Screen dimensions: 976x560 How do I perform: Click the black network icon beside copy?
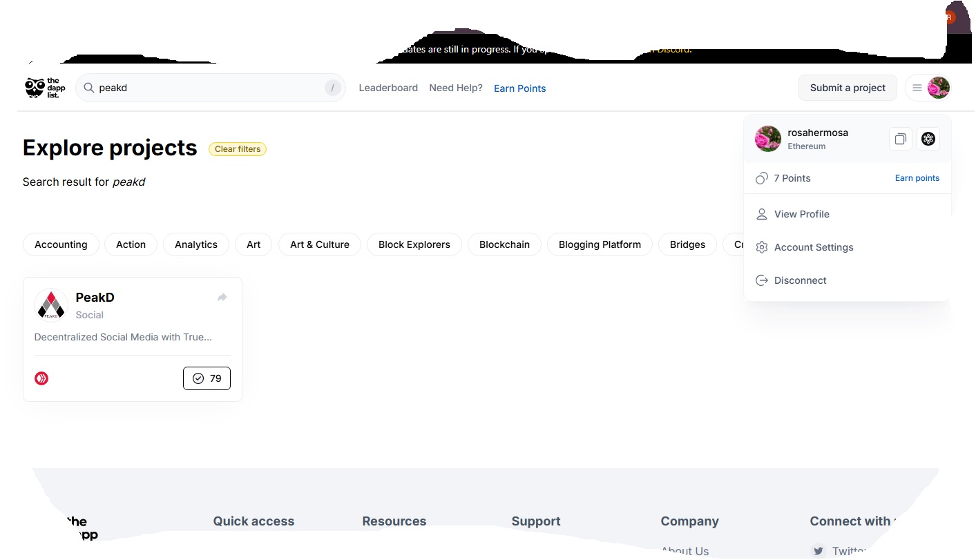[928, 139]
